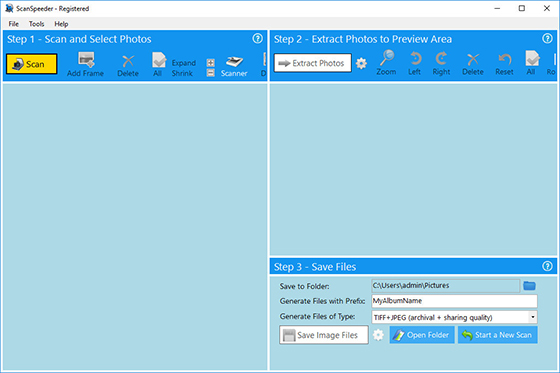Click the Shrink minus icon
560x373 pixels.
(211, 73)
